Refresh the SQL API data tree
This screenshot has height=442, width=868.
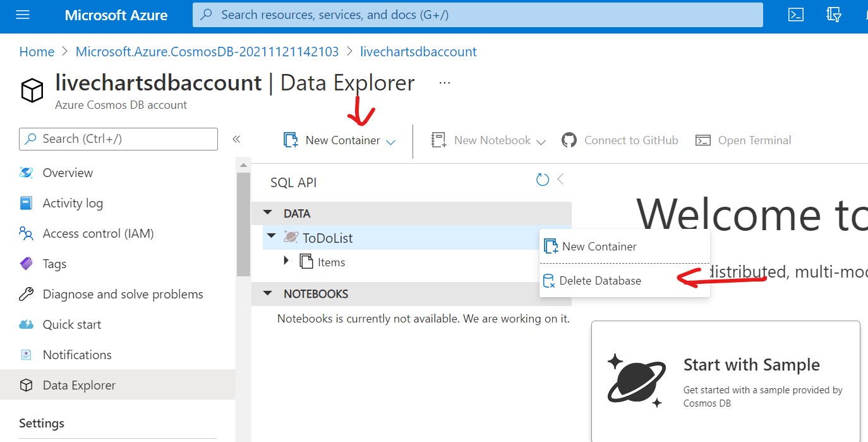tap(542, 180)
